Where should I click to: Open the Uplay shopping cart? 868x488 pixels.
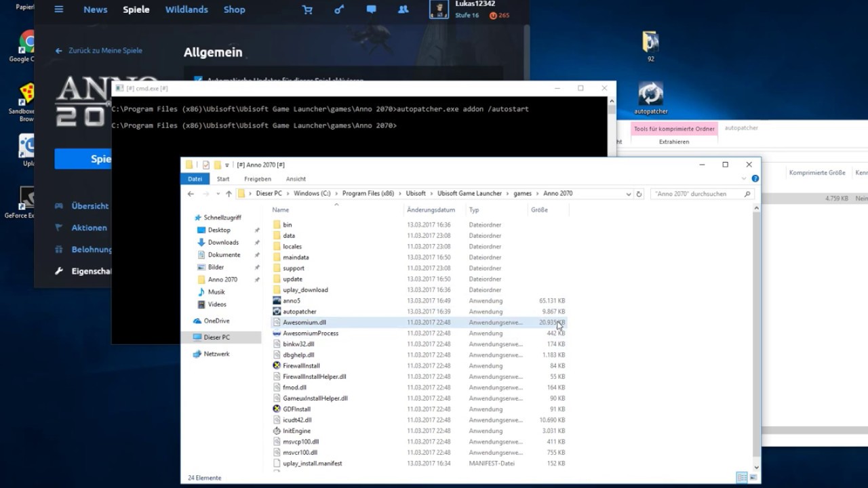[307, 9]
